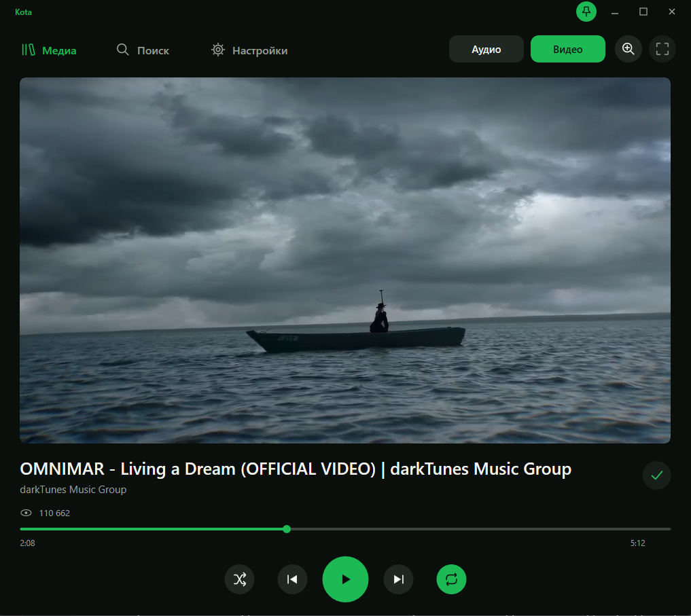Screen dimensions: 691x616
Task: Open the Медиа library tab
Action: pos(49,50)
